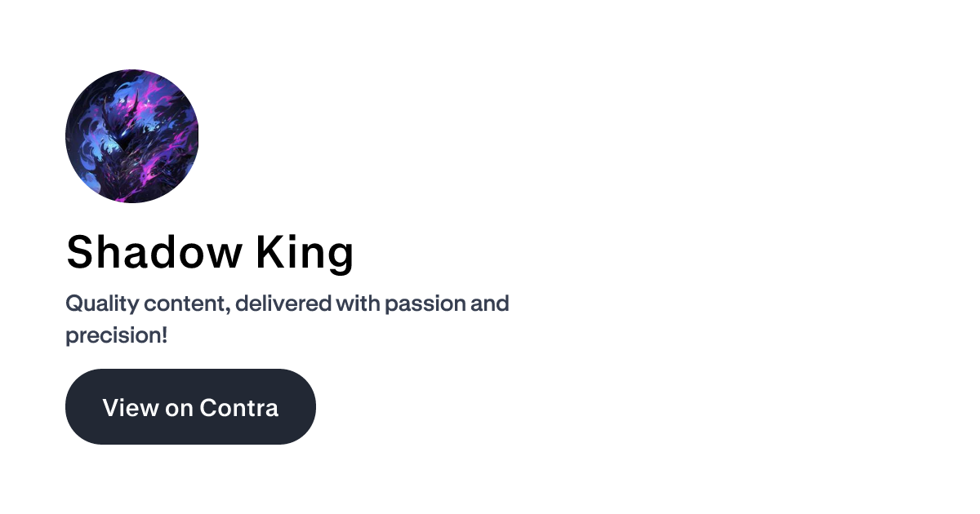Image resolution: width=980 pixels, height=514 pixels.
Task: Select the subtitle beginning with Quality content
Action: [287, 304]
